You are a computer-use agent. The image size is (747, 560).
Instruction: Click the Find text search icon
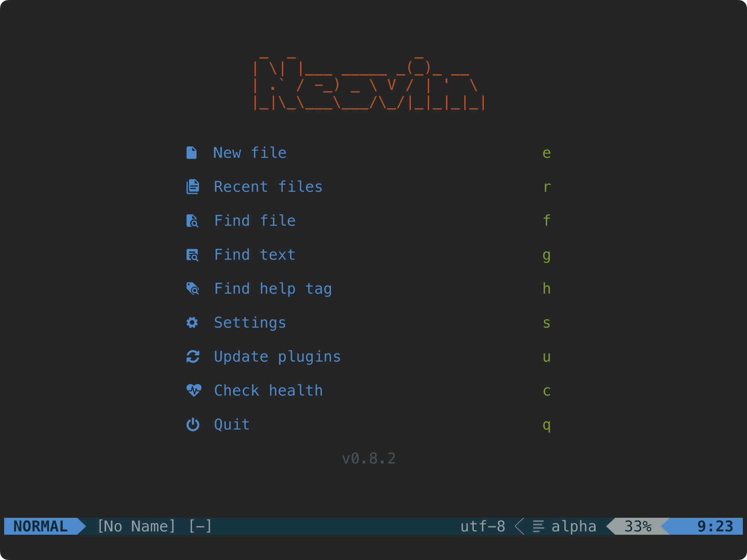coord(193,255)
